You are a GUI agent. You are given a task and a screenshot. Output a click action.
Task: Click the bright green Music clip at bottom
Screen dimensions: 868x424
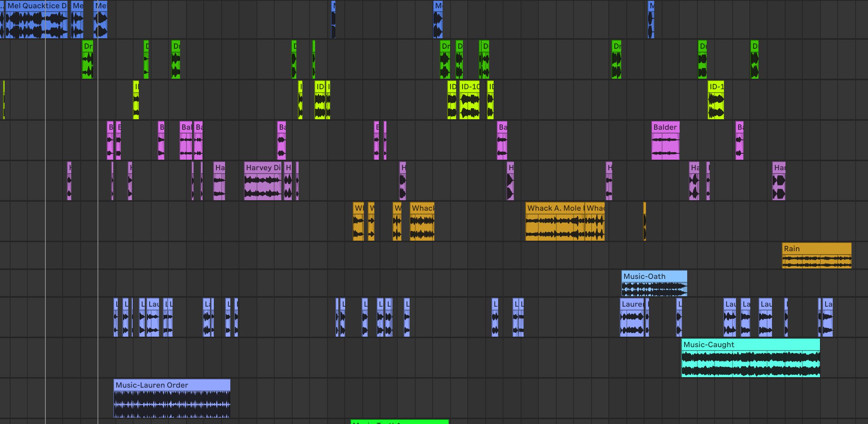click(x=399, y=422)
